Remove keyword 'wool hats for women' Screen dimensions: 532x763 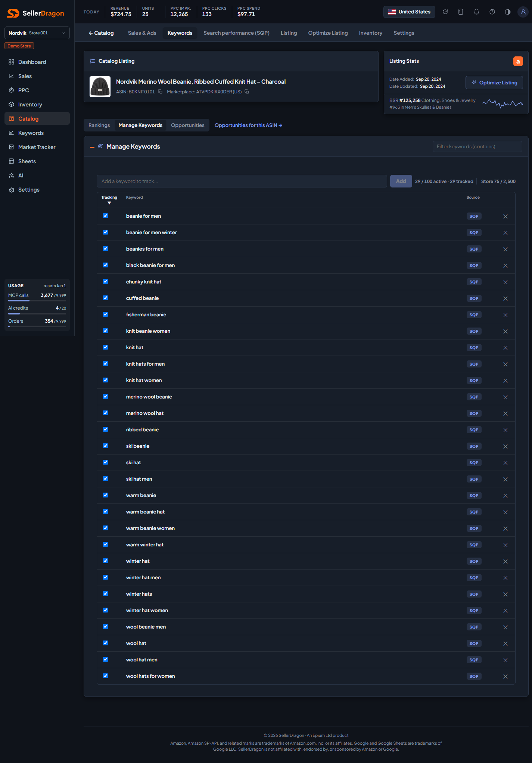coord(505,676)
